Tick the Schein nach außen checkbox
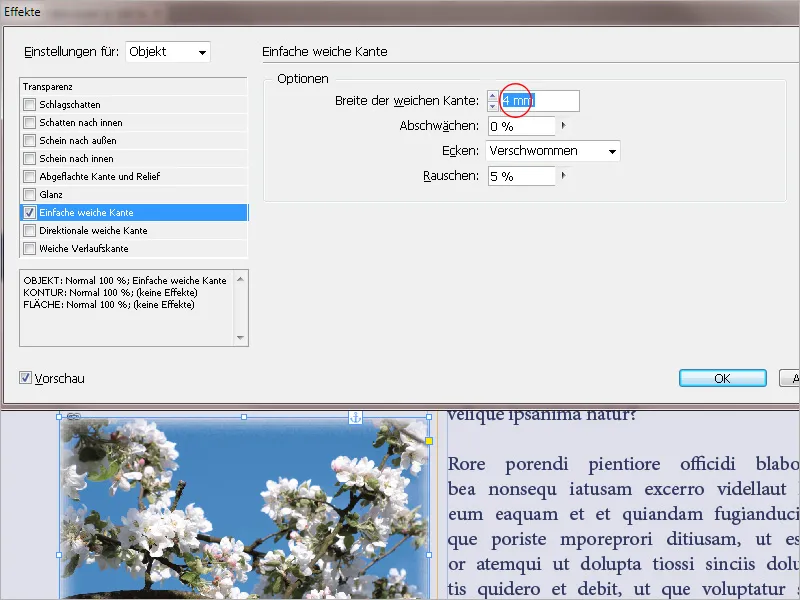The image size is (800, 600). tap(30, 140)
